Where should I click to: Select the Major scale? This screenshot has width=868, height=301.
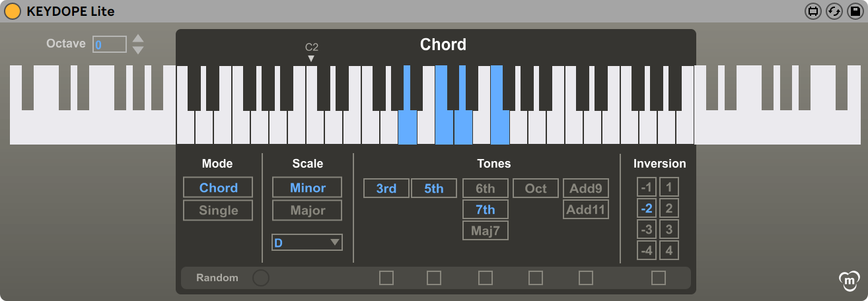click(x=307, y=211)
